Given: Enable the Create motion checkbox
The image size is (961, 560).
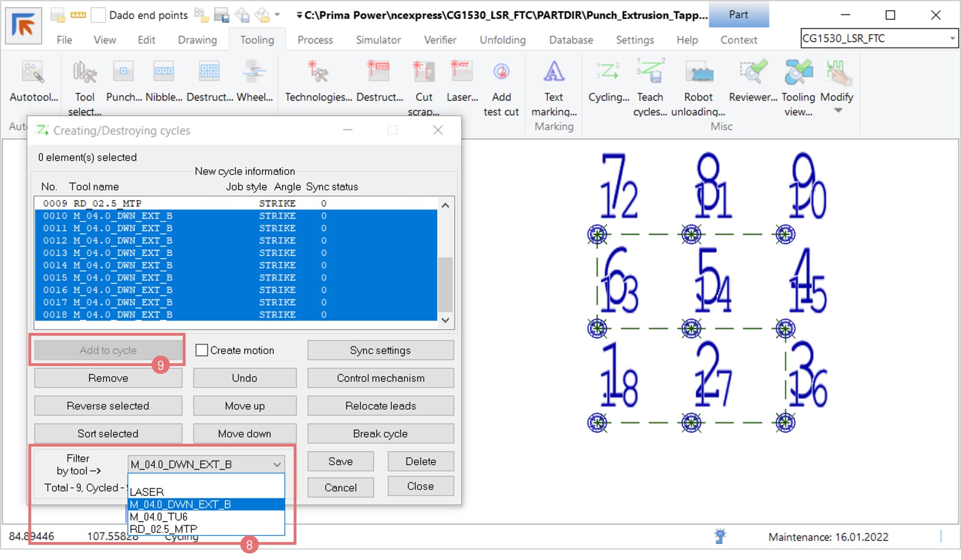Looking at the screenshot, I should point(201,350).
